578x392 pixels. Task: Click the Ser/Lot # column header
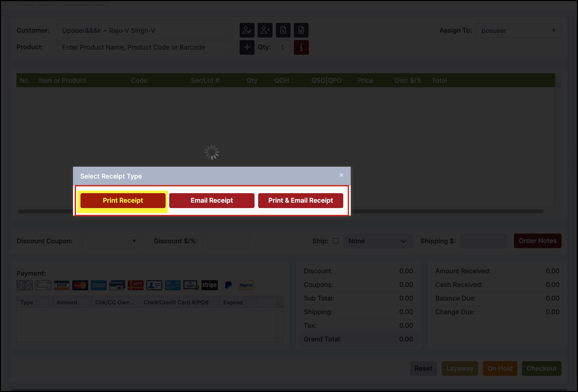pos(205,80)
